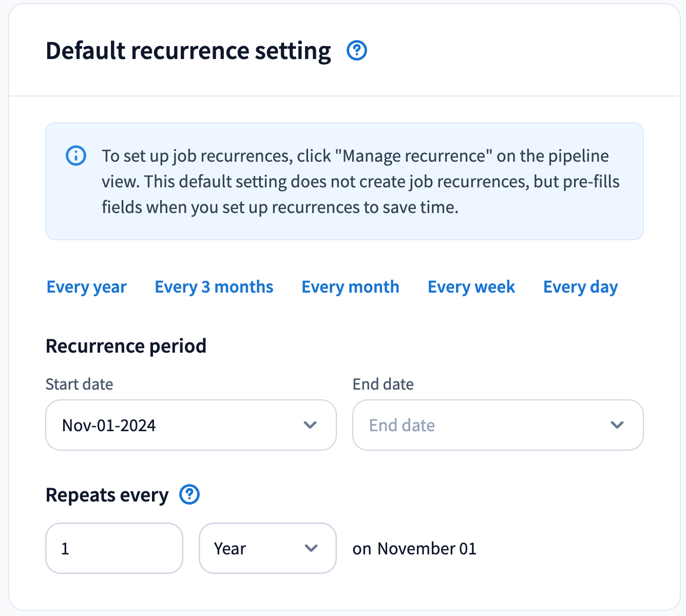Select the Every year preset
Screen dimensions: 686x616
[x=86, y=287]
